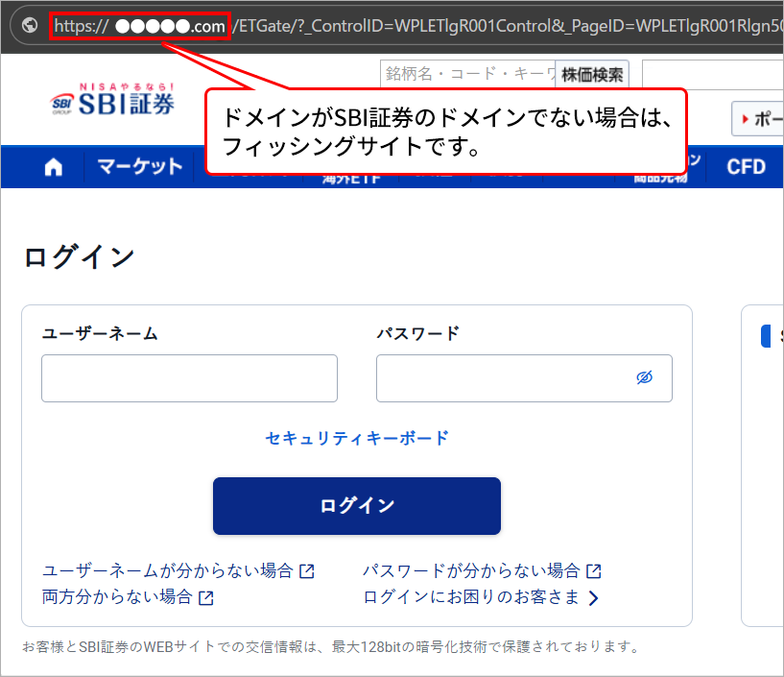This screenshot has width=784, height=677.
Task: Open the マーケット menu
Action: click(139, 167)
